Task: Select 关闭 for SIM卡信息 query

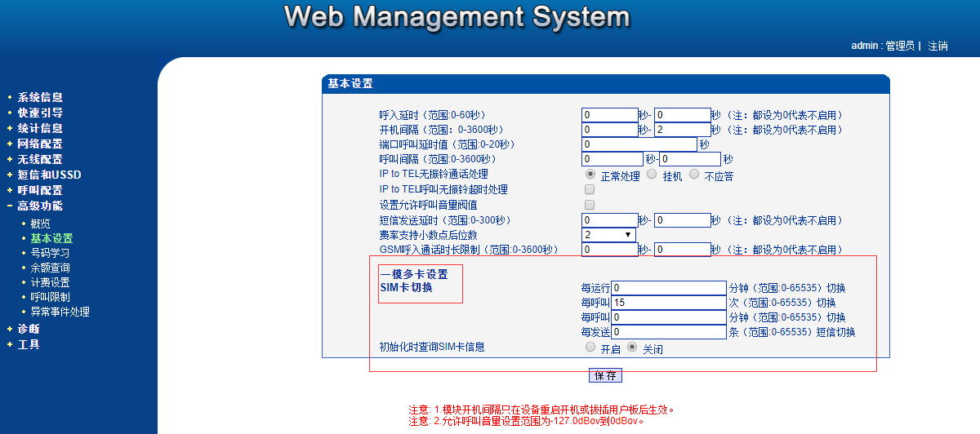Action: [632, 347]
